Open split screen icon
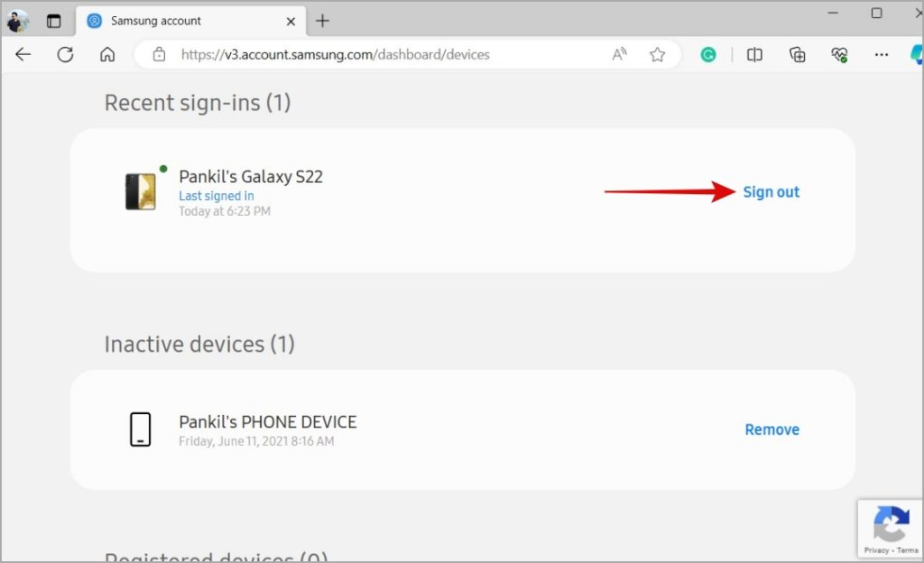The height and width of the screenshot is (563, 924). [754, 55]
